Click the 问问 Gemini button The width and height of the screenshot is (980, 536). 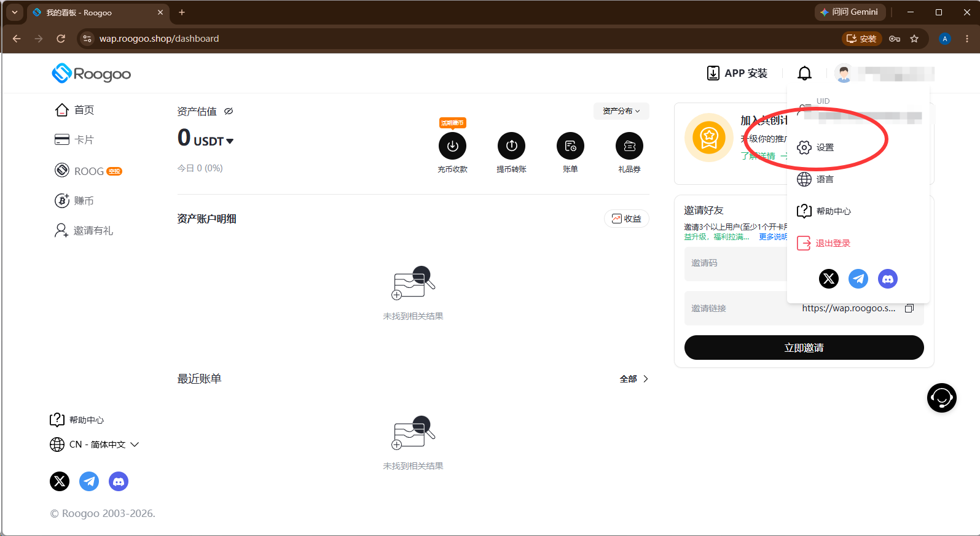[850, 12]
